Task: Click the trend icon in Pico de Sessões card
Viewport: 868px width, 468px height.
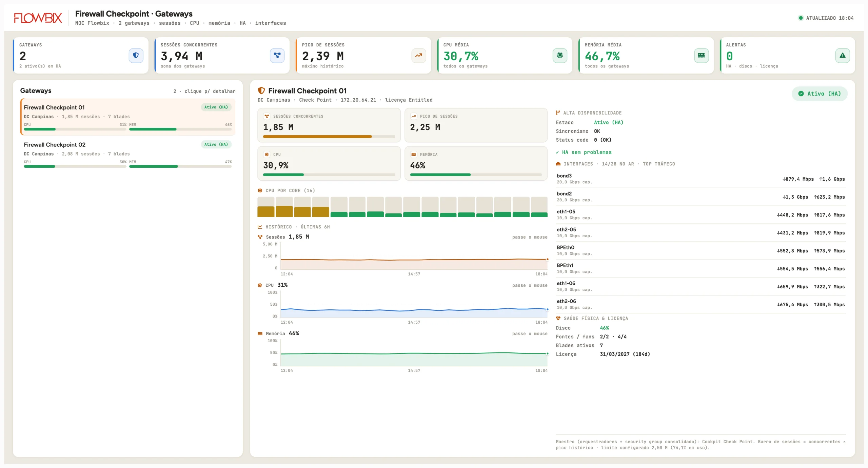Action: (419, 55)
